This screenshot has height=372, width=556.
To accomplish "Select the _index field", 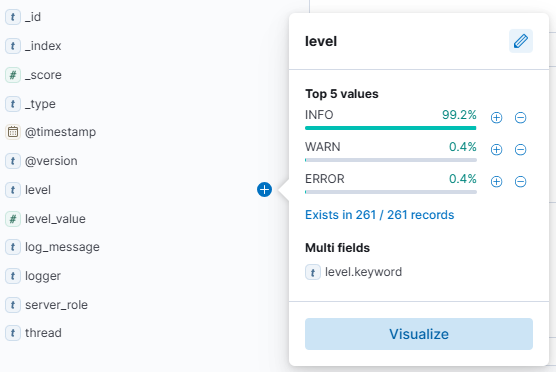I will (43, 46).
